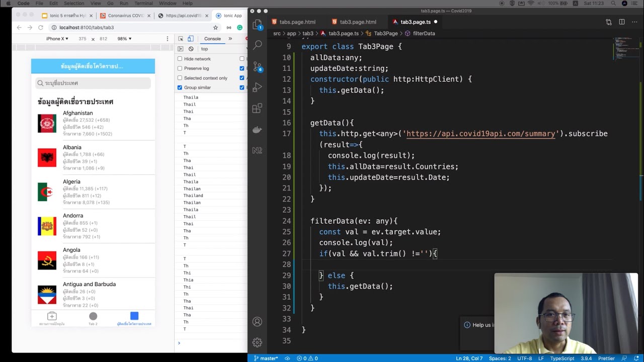Viewport: 644px width, 362px height.
Task: Enable the Hide network checkbox
Action: (180, 59)
